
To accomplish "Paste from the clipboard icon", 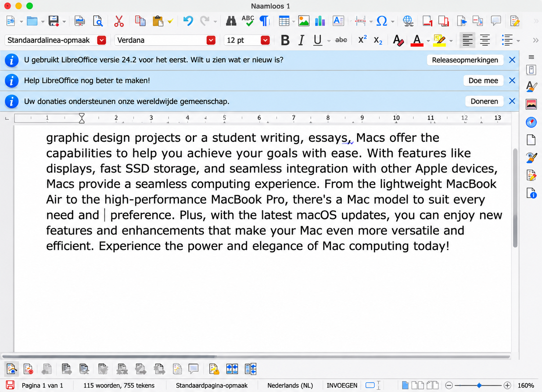I will point(158,21).
